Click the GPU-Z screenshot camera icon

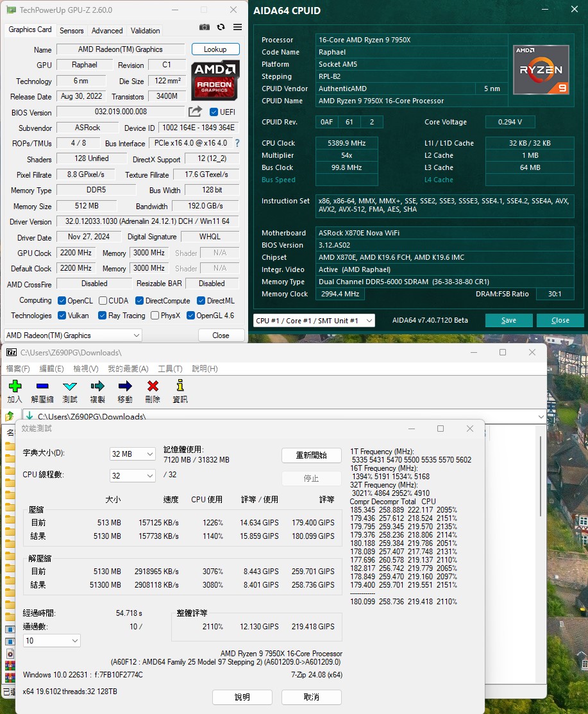pos(205,28)
